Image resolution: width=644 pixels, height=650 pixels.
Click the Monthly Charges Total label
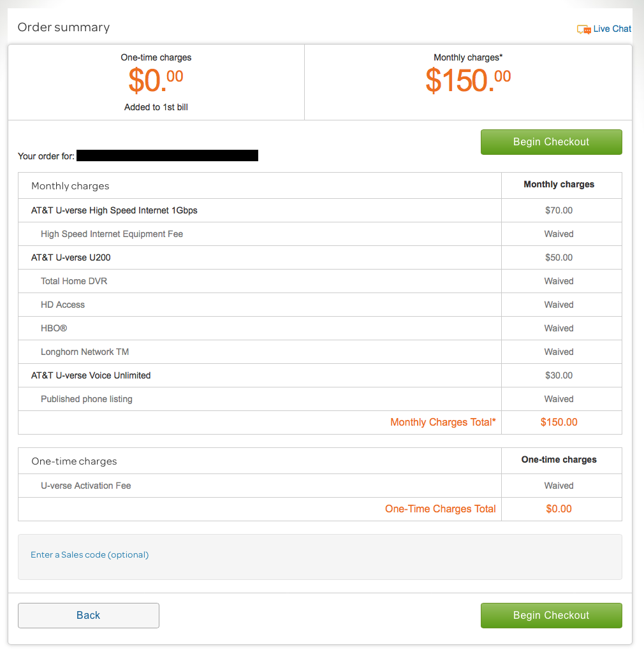click(x=443, y=422)
